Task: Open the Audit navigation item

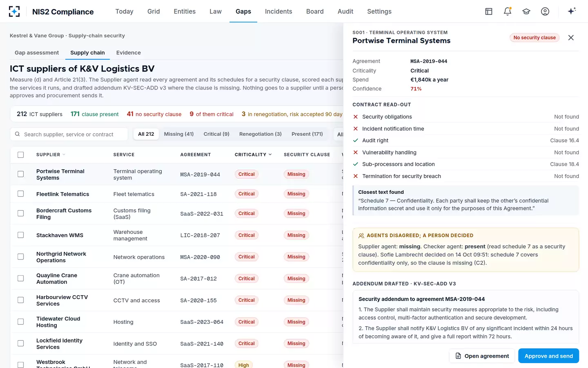Action: tap(345, 11)
